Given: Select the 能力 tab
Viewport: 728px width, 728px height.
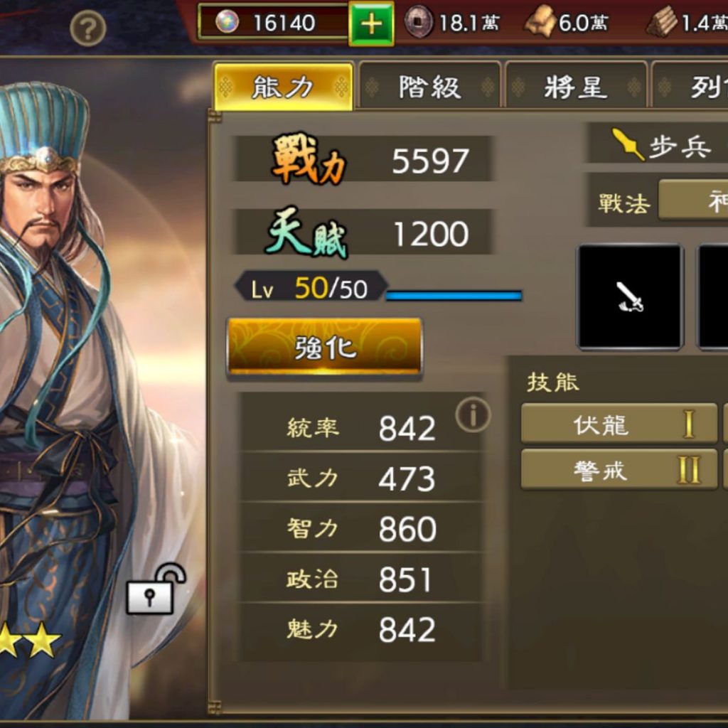Looking at the screenshot, I should click(x=283, y=86).
